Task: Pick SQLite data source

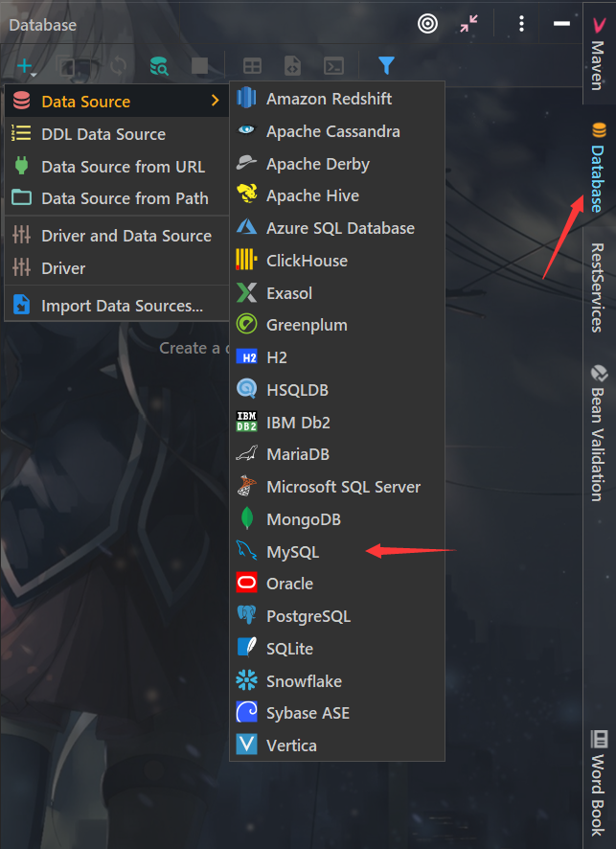Action: coord(337,649)
